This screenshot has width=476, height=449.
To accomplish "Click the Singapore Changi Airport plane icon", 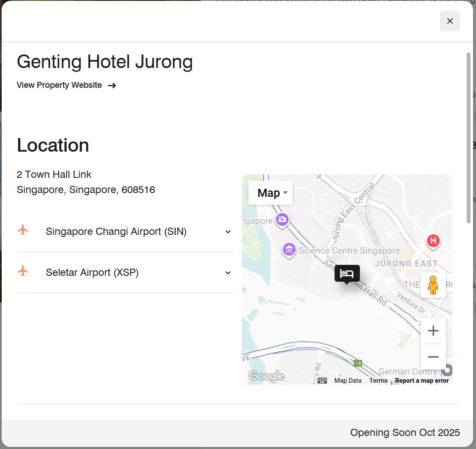I will click(23, 230).
